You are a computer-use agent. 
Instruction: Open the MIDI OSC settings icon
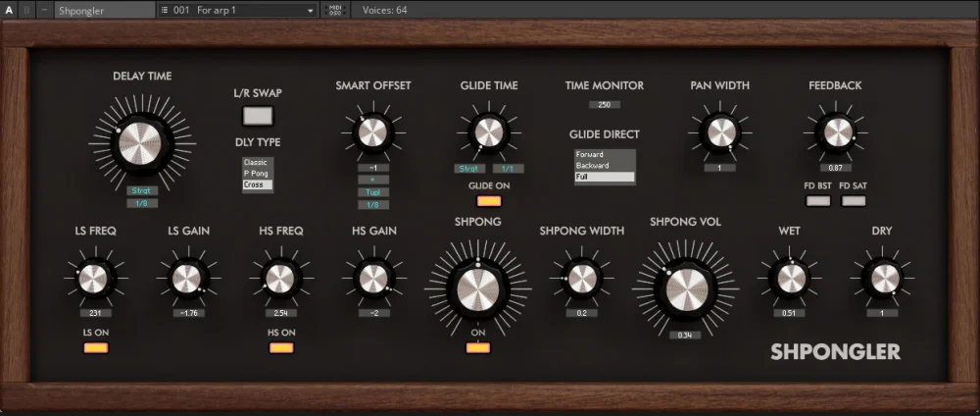(x=335, y=10)
